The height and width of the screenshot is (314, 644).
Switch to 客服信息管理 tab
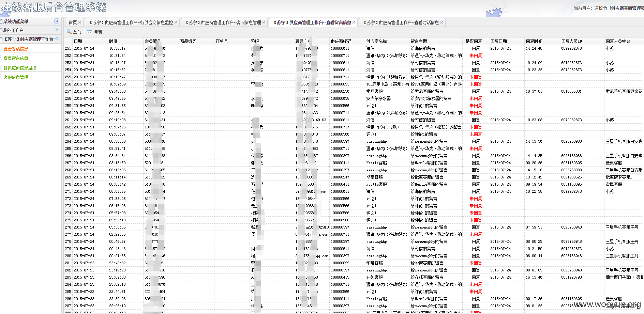pyautogui.click(x=223, y=22)
